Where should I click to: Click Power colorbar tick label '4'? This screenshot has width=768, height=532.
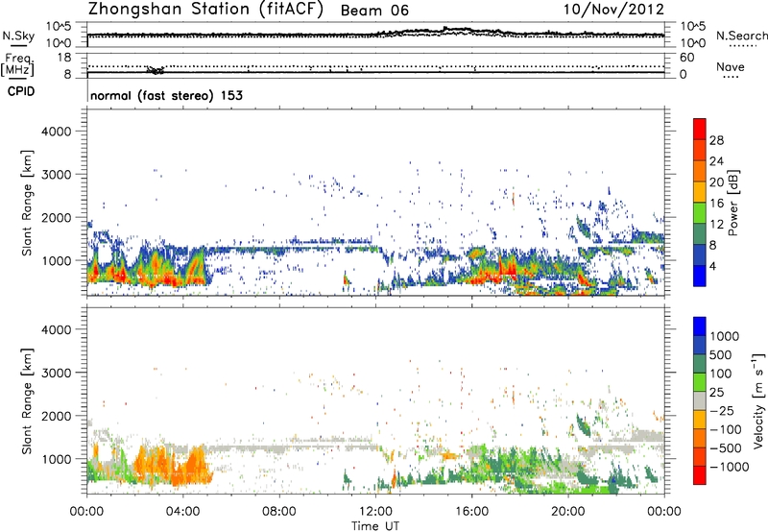tap(712, 266)
